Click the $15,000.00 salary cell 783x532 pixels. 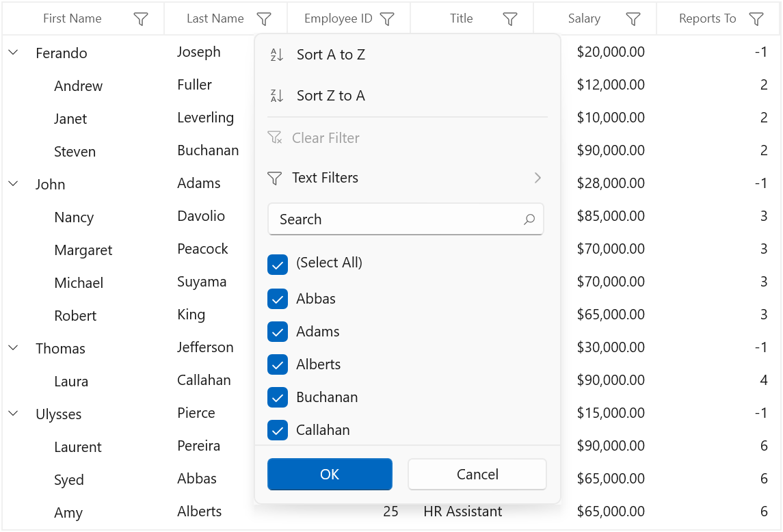pyautogui.click(x=611, y=413)
